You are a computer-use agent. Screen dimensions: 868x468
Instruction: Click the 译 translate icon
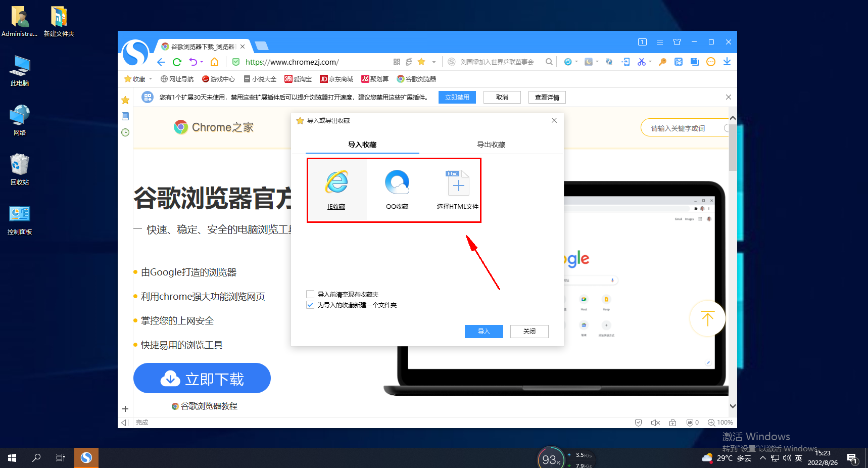[x=679, y=62]
